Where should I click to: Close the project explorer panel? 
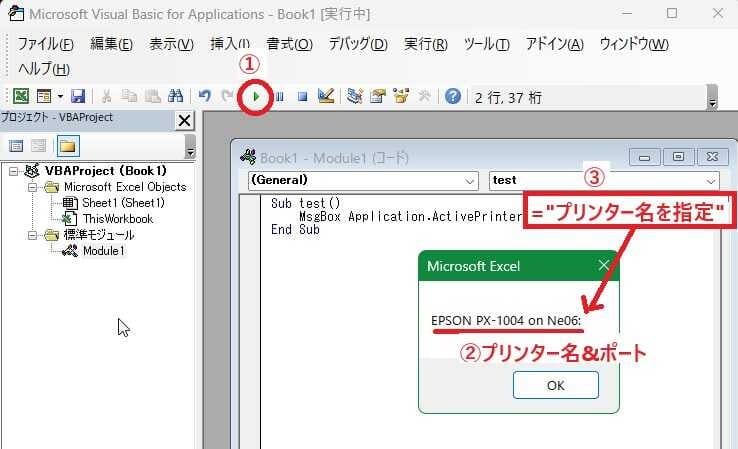185,121
